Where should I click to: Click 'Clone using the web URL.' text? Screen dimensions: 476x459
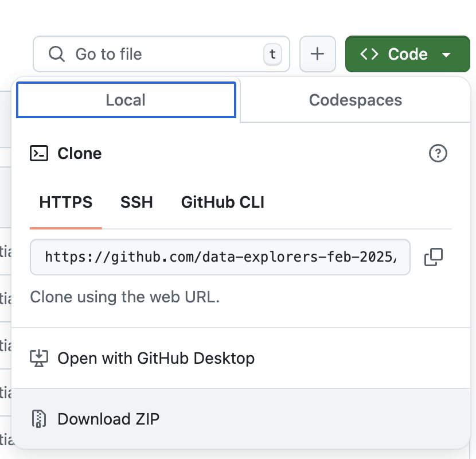coord(125,297)
